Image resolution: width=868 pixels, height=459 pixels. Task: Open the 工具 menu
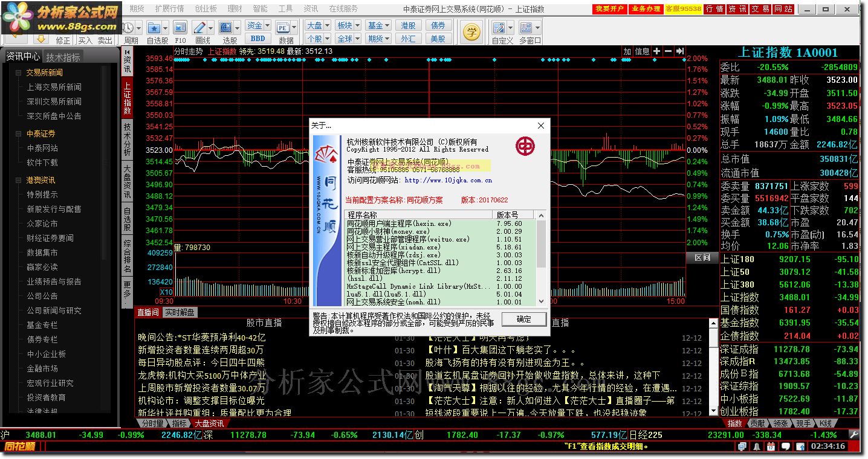(x=285, y=9)
